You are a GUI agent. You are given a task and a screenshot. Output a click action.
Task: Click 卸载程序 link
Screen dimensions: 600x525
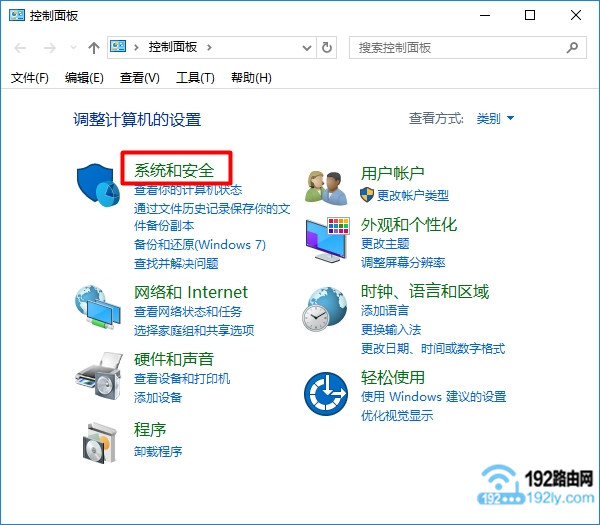pyautogui.click(x=158, y=452)
